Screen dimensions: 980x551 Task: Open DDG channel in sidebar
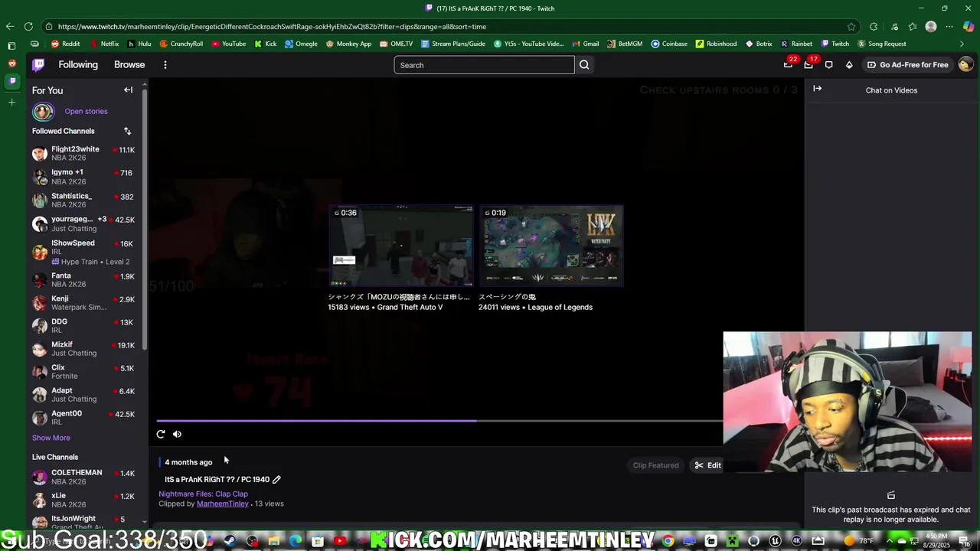click(84, 325)
